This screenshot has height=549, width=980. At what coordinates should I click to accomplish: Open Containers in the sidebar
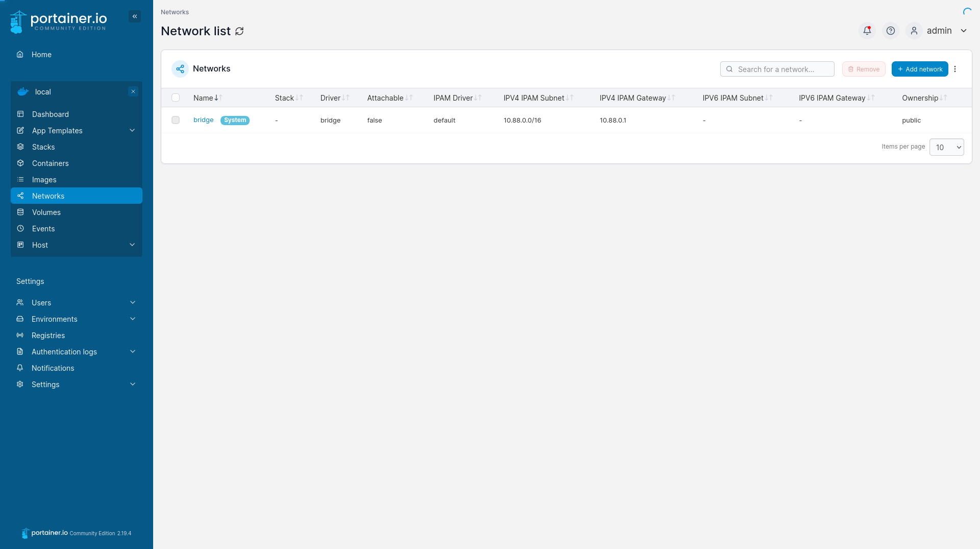[50, 163]
